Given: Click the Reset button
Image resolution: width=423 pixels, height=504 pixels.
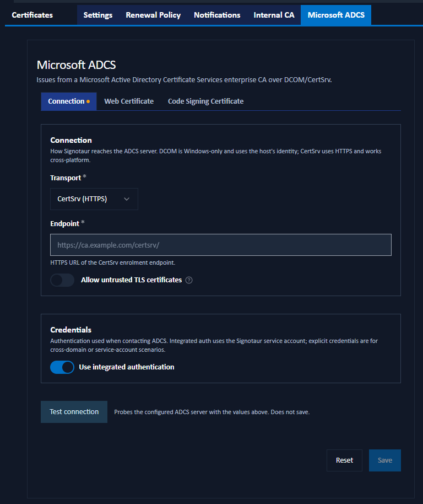Looking at the screenshot, I should pos(344,460).
